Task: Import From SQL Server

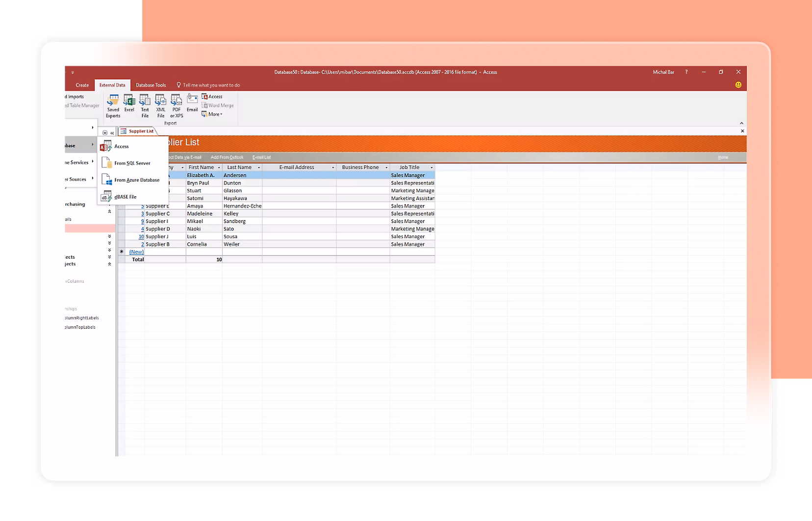Action: [132, 163]
